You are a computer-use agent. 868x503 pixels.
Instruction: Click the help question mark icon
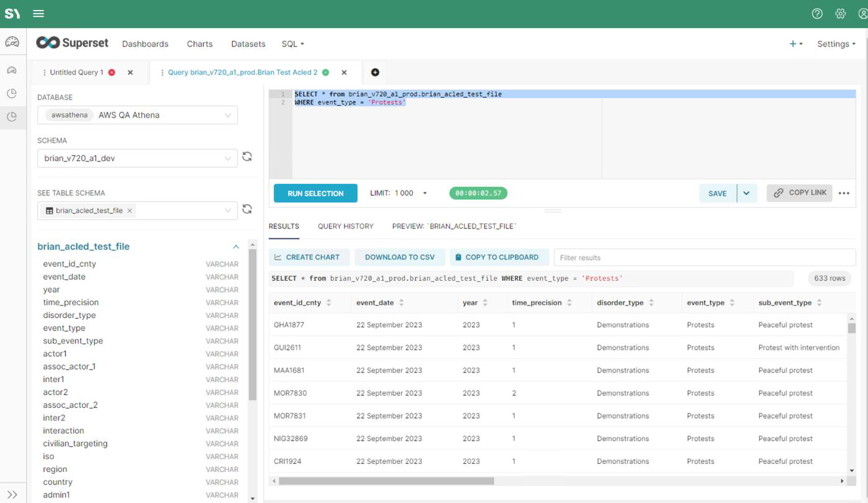point(817,14)
